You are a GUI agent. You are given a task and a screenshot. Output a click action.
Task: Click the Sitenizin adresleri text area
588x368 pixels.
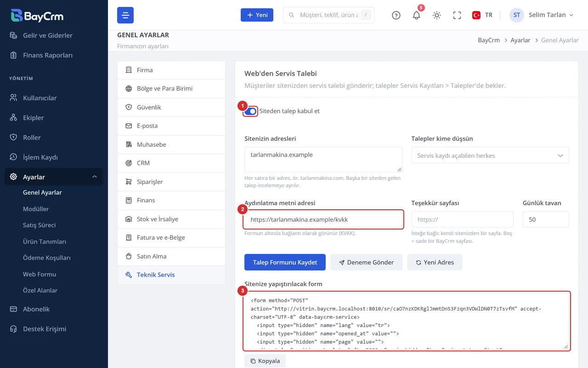pyautogui.click(x=323, y=160)
